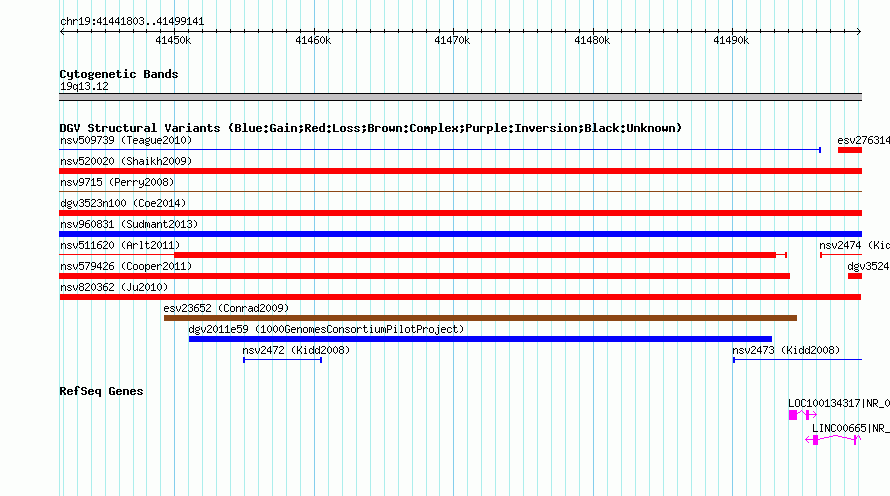Click the LINC00665 gene label
Image resolution: width=890 pixels, height=496 pixels.
[851, 428]
